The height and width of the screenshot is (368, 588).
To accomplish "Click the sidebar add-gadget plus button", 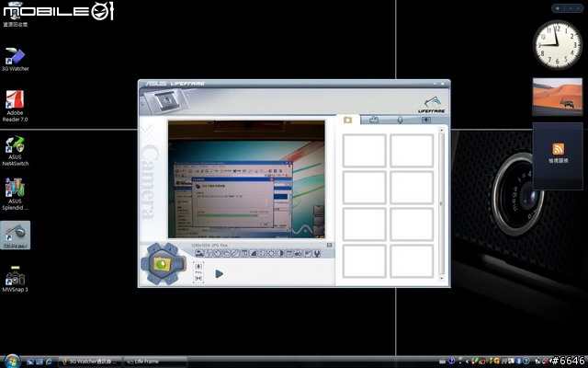I will [558, 8].
